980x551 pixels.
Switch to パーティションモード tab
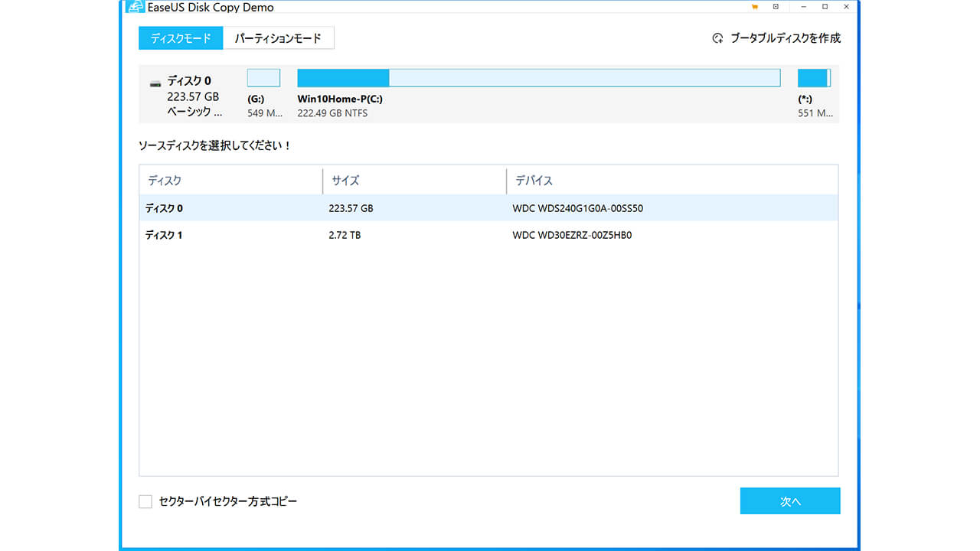[x=278, y=38]
